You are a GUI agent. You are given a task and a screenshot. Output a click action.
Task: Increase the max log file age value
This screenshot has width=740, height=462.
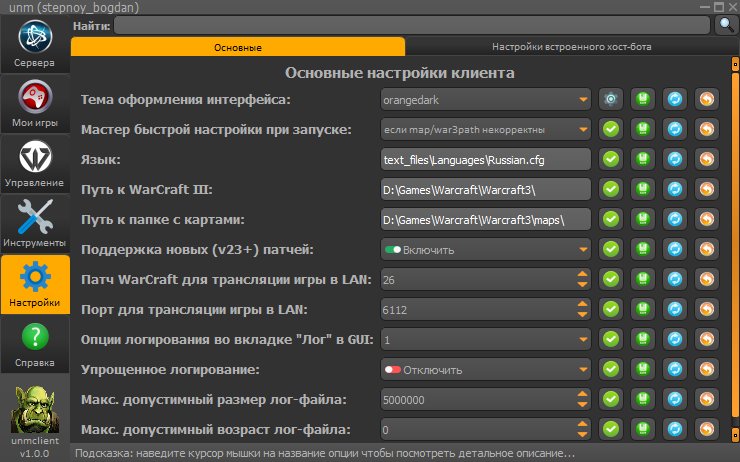tap(583, 424)
